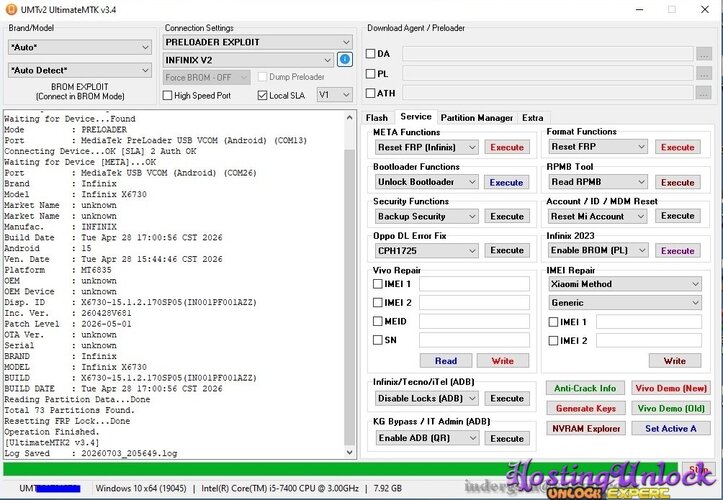Execute Oppo DL Error Fix

tap(507, 250)
